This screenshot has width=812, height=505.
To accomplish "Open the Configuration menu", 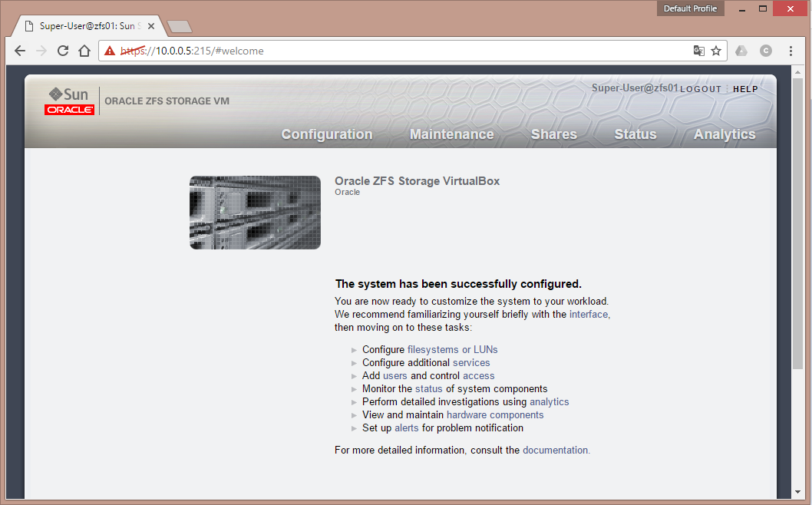I will 327,134.
